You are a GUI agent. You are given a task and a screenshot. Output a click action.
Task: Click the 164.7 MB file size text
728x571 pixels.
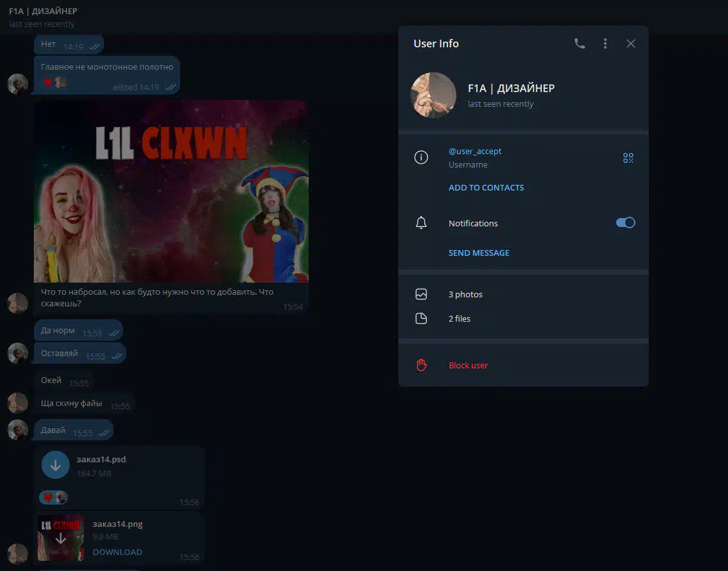pyautogui.click(x=94, y=473)
